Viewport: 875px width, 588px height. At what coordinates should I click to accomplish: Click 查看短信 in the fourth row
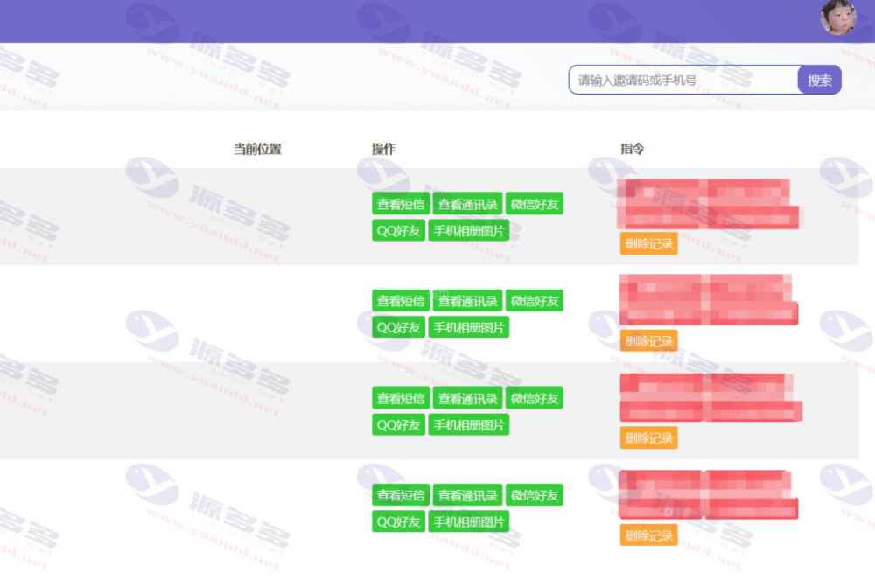coord(401,495)
